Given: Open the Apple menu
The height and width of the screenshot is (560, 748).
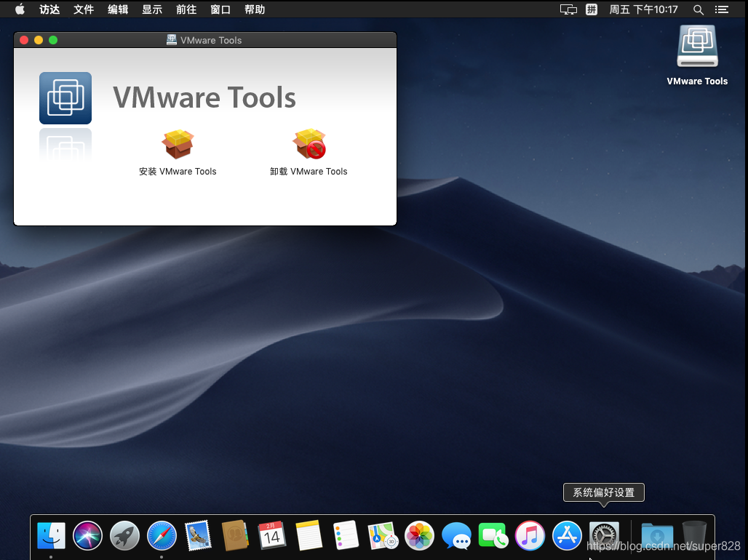Looking at the screenshot, I should click(20, 9).
